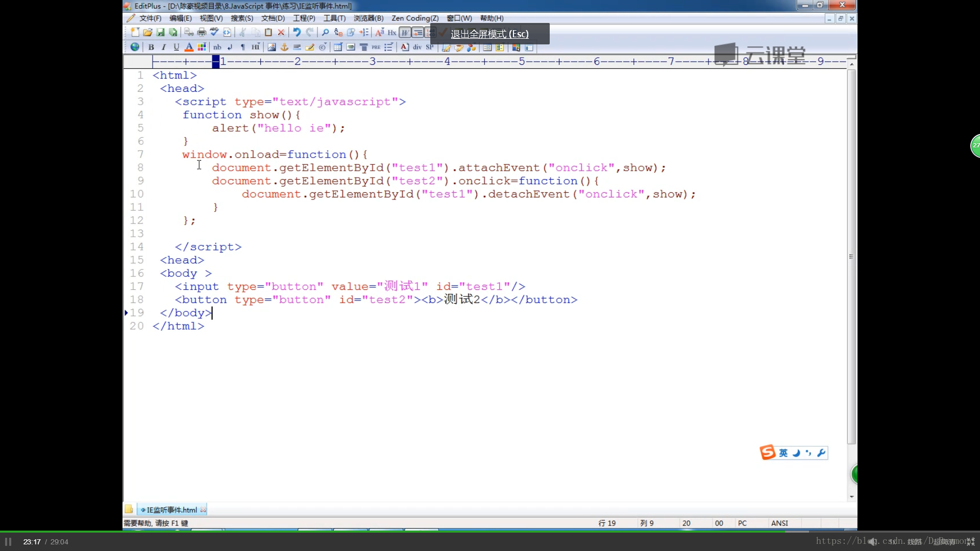The image size is (980, 551).
Task: Insert div tag icon
Action: [418, 47]
